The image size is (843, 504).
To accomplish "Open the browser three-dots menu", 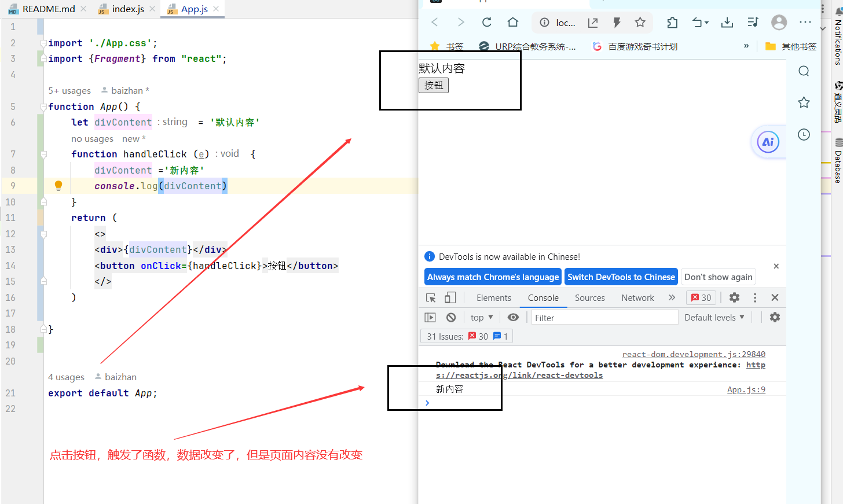I will (x=805, y=22).
